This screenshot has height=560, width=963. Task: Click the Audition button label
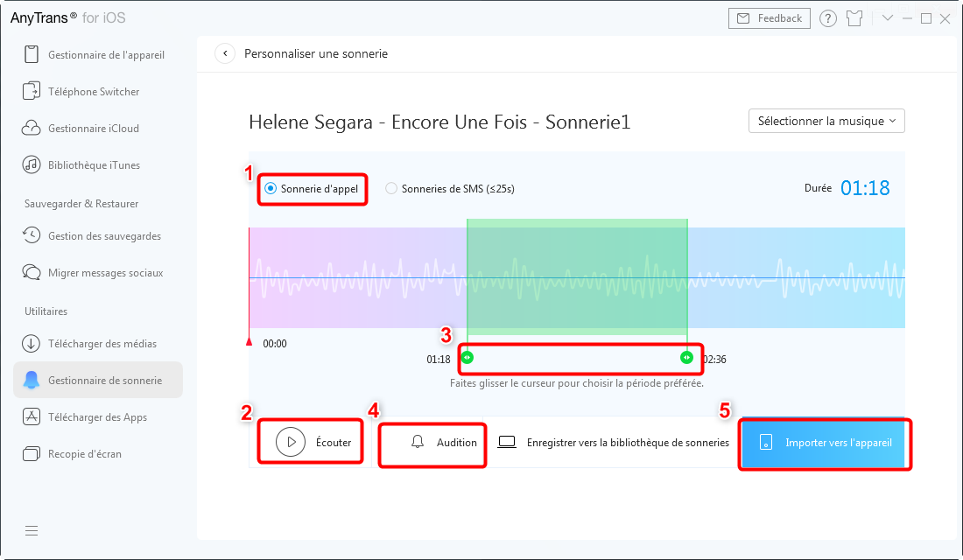coord(456,442)
